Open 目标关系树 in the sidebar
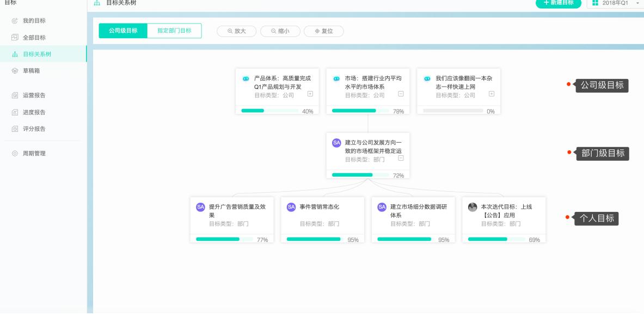The width and height of the screenshot is (644, 316). [x=37, y=54]
